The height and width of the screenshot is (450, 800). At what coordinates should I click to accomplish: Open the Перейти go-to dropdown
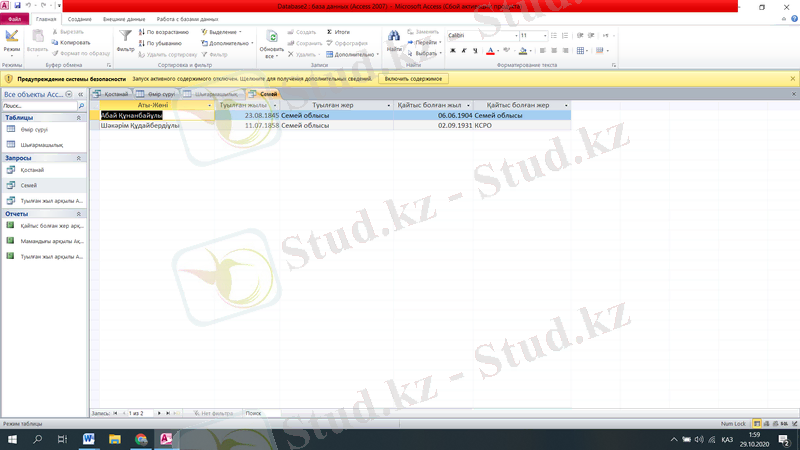pos(424,42)
